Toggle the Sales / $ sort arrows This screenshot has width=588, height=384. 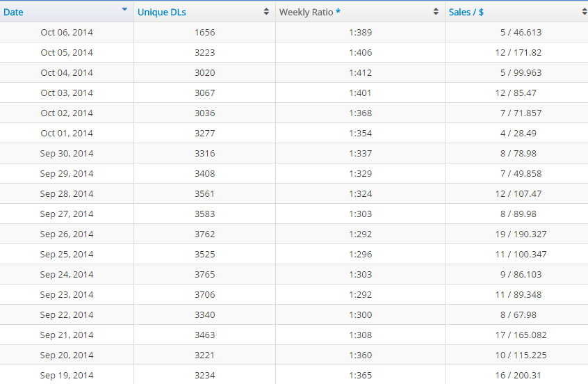(x=585, y=12)
